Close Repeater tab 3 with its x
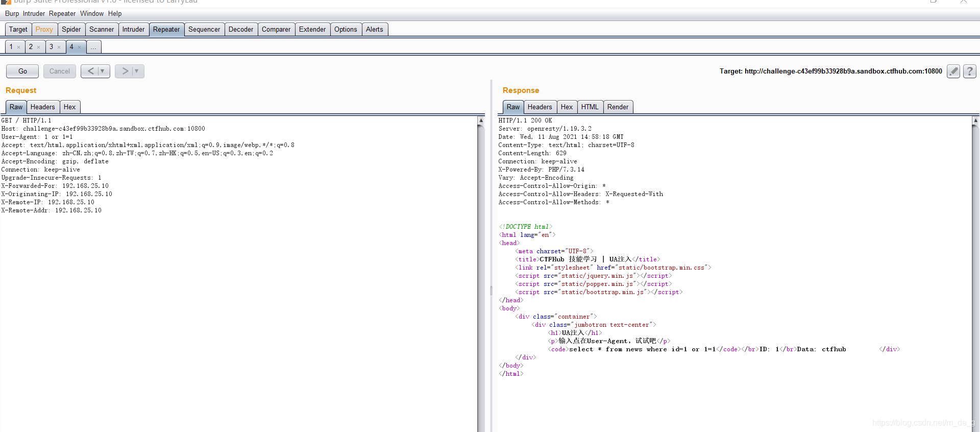The height and width of the screenshot is (432, 980). pos(59,47)
